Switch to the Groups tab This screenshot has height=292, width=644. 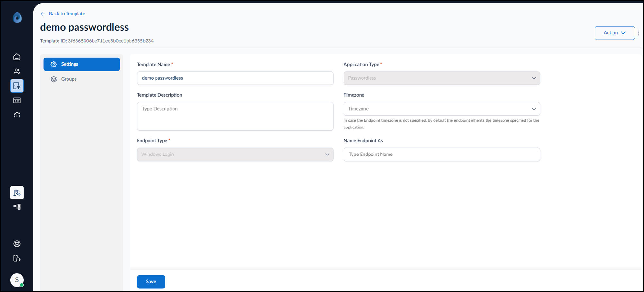click(x=82, y=79)
